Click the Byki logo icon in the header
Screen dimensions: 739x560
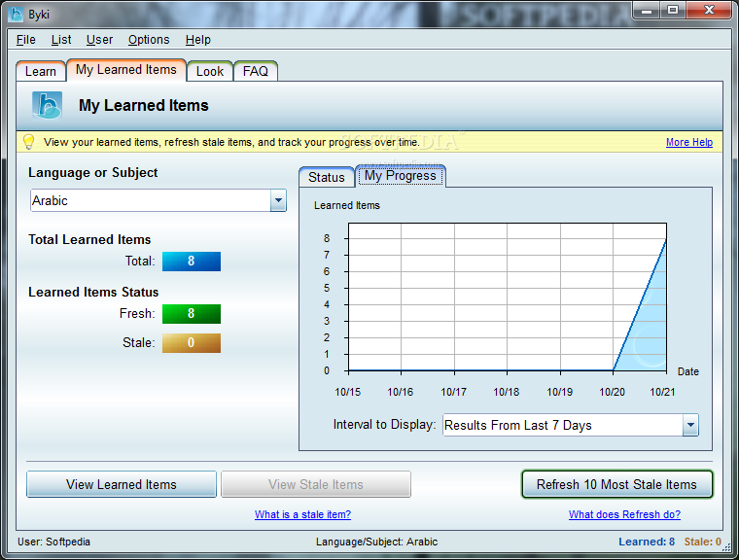47,105
